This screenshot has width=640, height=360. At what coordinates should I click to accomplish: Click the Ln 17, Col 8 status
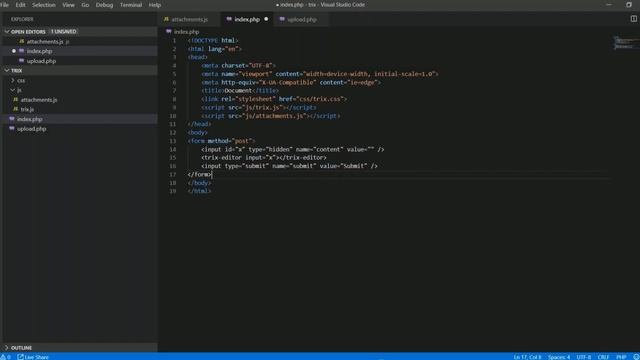click(527, 357)
